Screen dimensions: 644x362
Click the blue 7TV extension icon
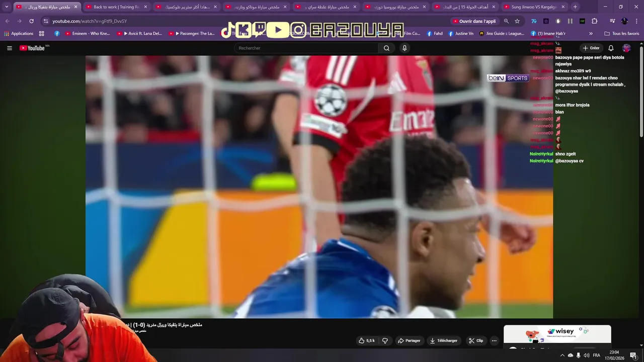click(x=534, y=21)
